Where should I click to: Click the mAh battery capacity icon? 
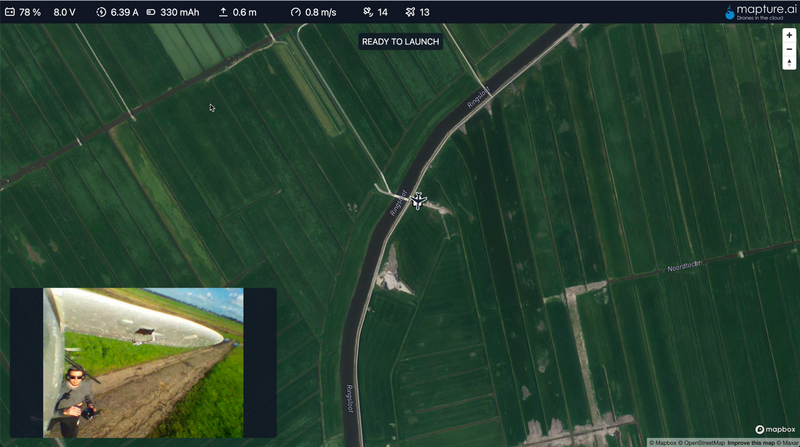point(151,12)
